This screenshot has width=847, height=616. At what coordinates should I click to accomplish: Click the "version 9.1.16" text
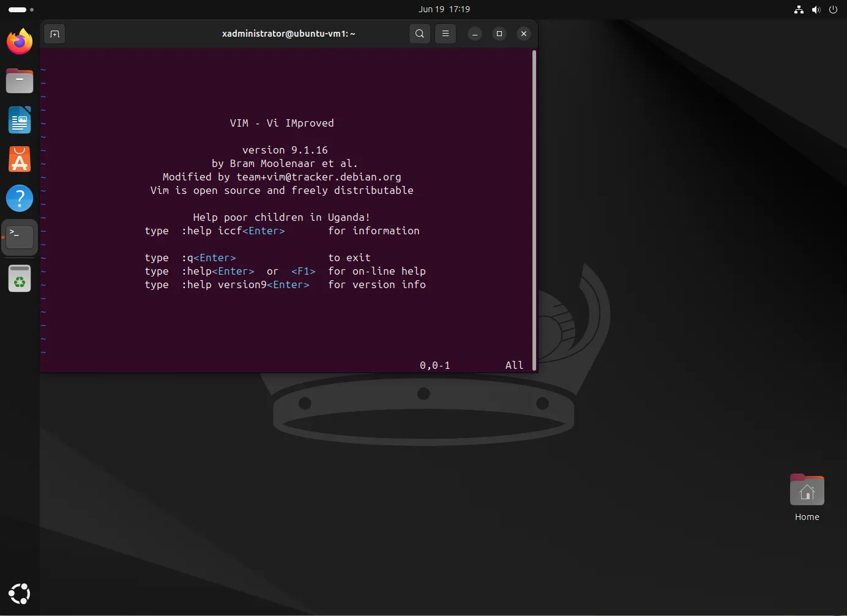click(x=285, y=150)
